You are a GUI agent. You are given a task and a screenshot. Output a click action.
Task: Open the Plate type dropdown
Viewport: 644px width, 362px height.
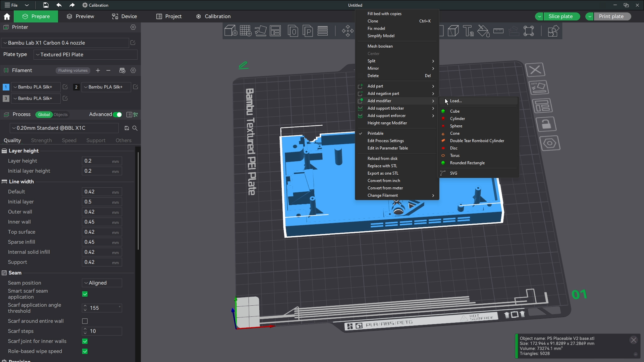(86, 55)
